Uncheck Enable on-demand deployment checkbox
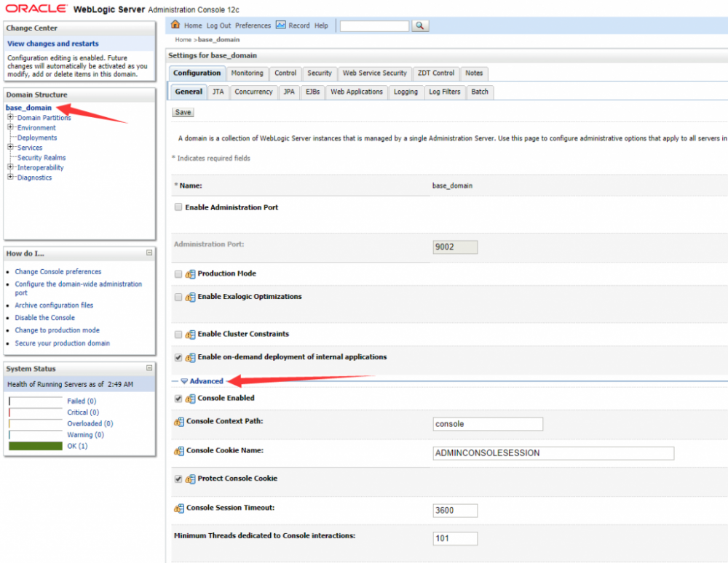The width and height of the screenshot is (728, 563). [x=178, y=357]
